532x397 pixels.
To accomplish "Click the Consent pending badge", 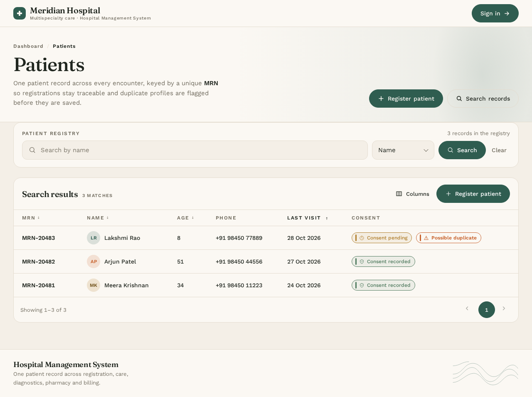I will [x=382, y=238].
